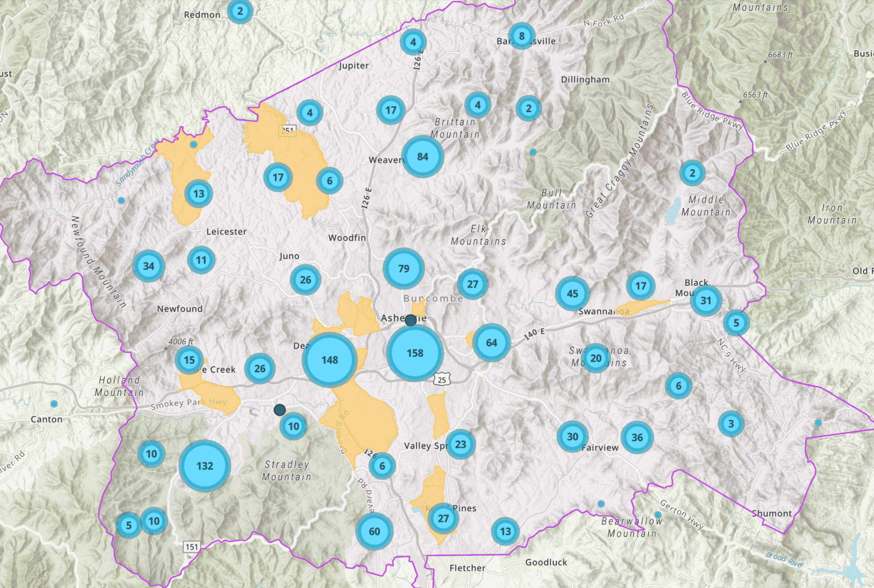Viewport: 874px width, 588px height.
Task: Select the small blue dot near Canton
Action: tap(54, 404)
